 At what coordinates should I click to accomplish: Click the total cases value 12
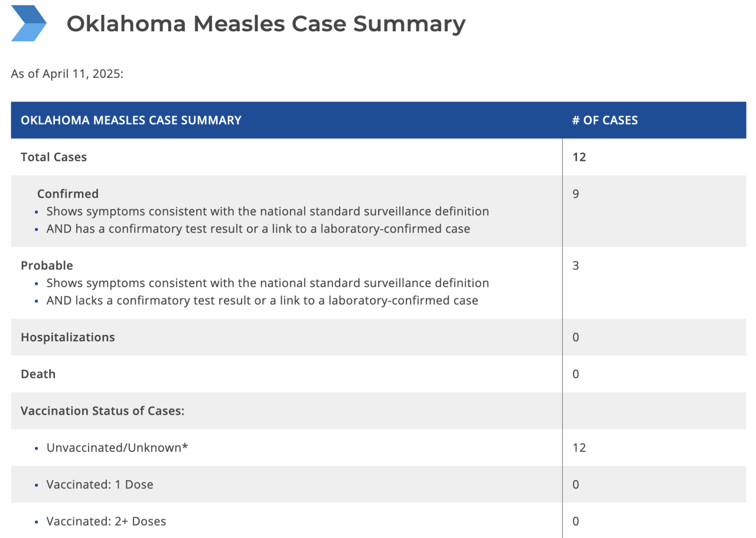[579, 157]
